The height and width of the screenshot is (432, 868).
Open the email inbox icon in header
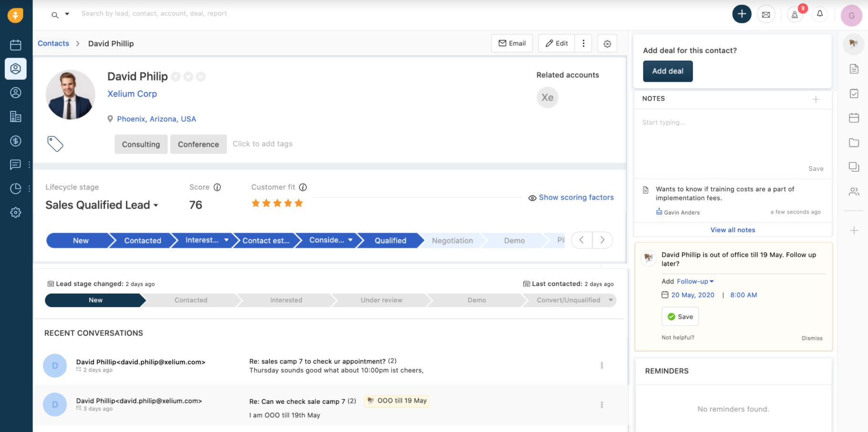pos(766,15)
